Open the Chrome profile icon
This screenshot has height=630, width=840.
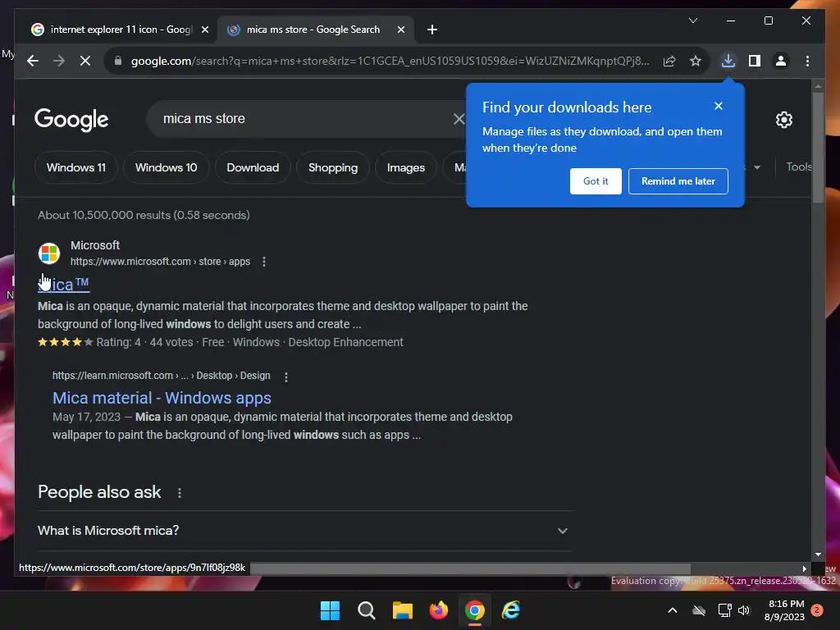(x=781, y=61)
